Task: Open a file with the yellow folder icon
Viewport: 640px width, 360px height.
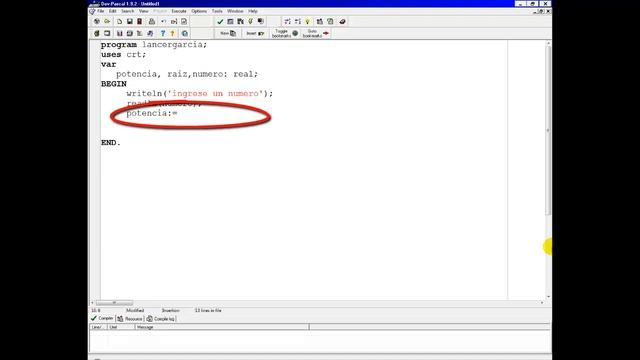Action: click(107, 21)
